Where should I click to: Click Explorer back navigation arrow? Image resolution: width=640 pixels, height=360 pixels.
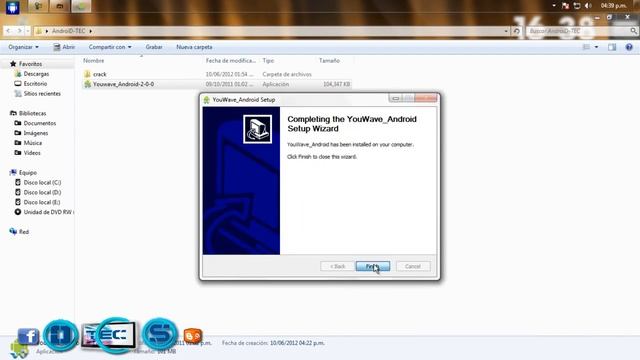click(x=8, y=31)
